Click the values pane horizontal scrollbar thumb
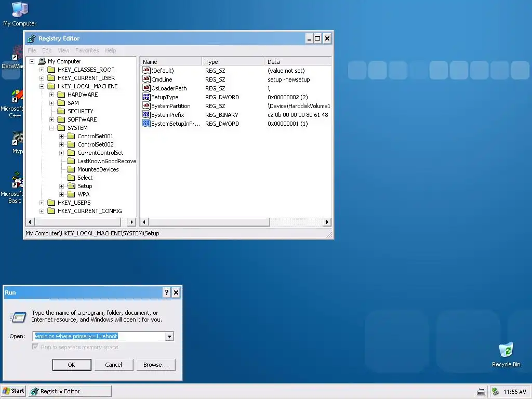 [209, 222]
